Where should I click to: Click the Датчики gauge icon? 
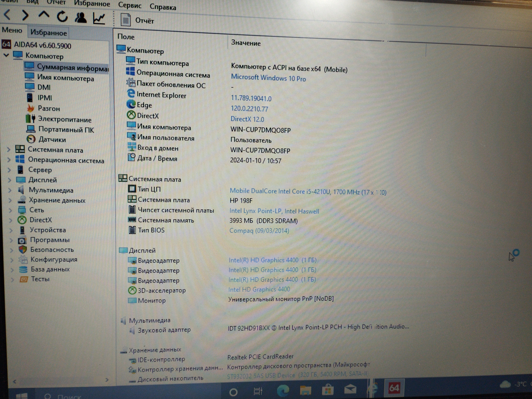click(x=31, y=139)
